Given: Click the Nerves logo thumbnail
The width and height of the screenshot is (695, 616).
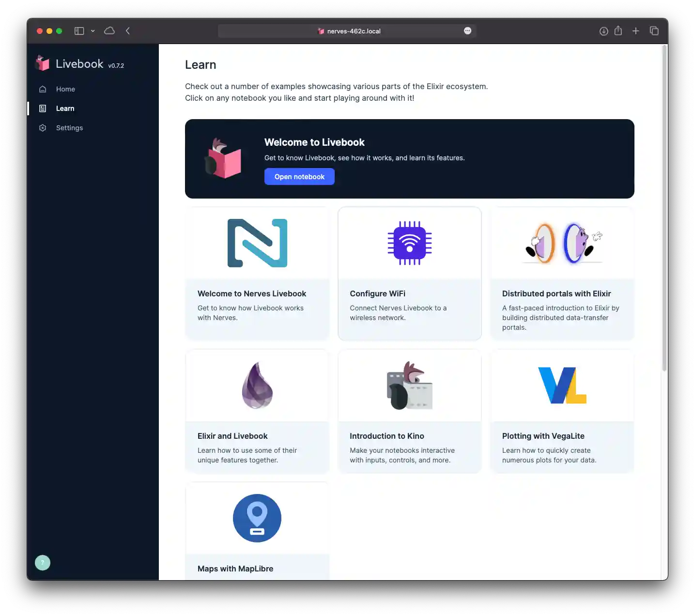Looking at the screenshot, I should coord(257,243).
